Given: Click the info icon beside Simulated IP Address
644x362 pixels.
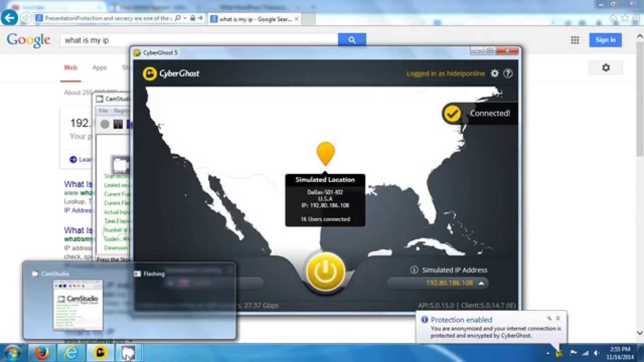Looking at the screenshot, I should coord(414,270).
